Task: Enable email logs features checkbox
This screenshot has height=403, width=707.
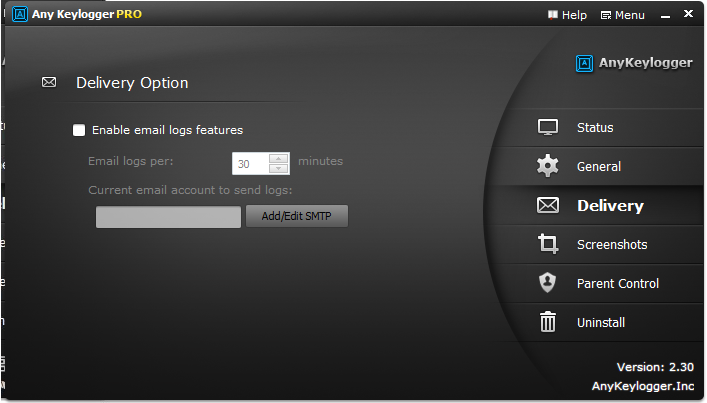Action: point(79,130)
